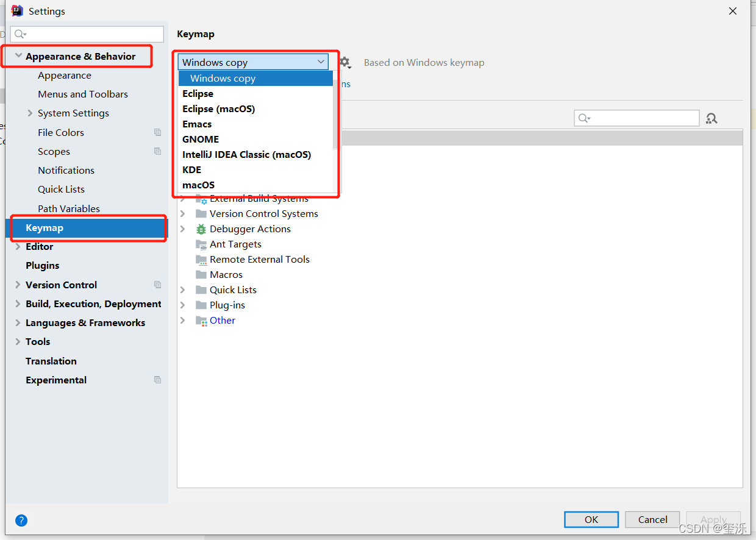Click the Macros folder icon
Viewport: 756px width, 540px height.
[201, 275]
